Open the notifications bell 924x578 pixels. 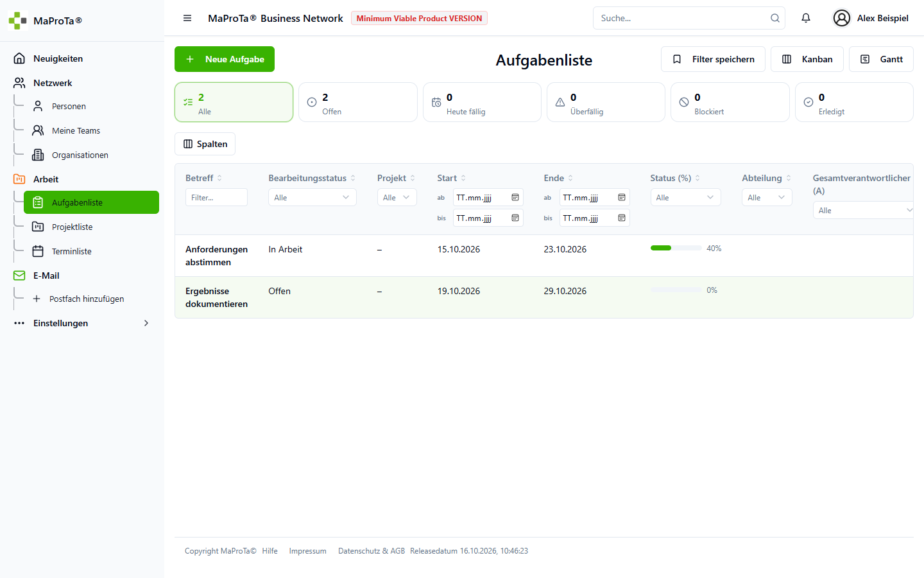point(806,18)
